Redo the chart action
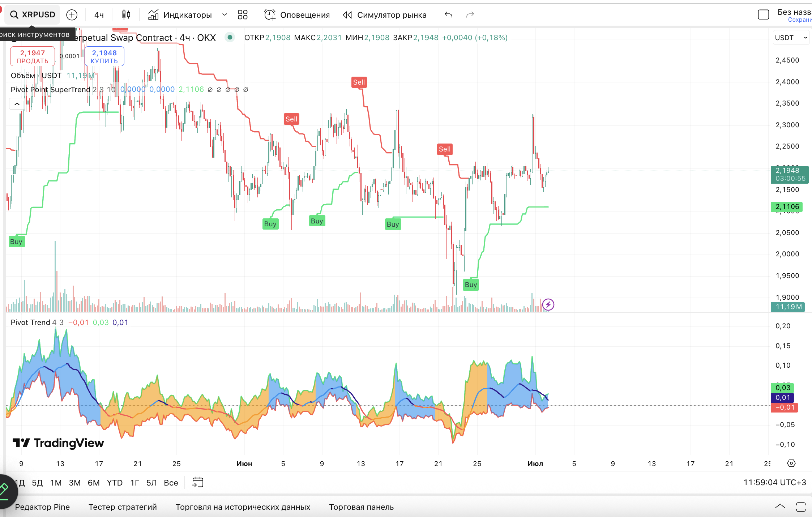Screen dimensions: 812x517 [470, 15]
